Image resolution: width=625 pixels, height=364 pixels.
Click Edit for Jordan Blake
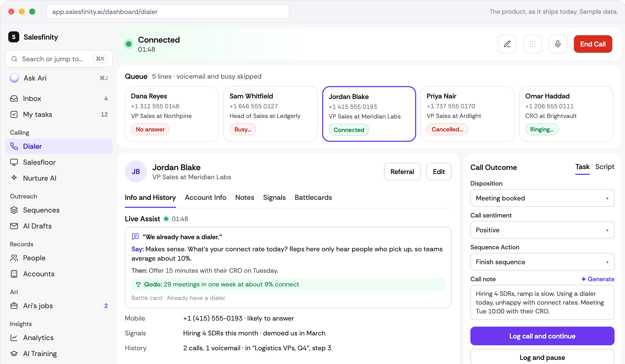point(439,172)
